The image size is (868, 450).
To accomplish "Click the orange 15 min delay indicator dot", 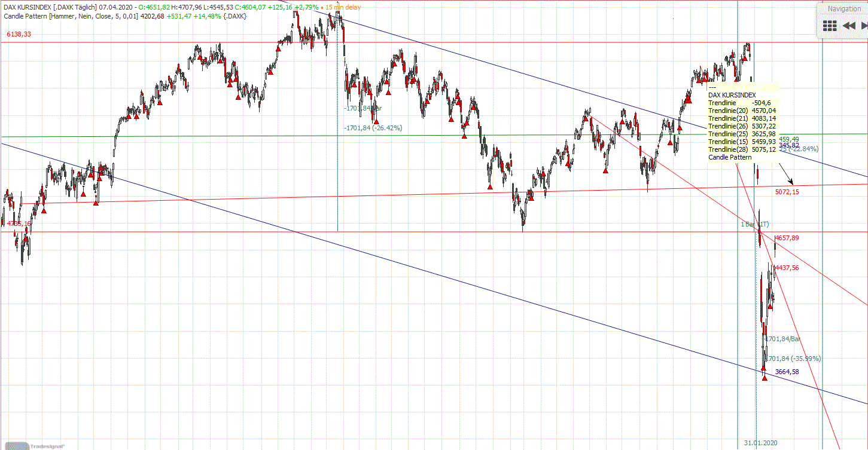I will 322,8.
